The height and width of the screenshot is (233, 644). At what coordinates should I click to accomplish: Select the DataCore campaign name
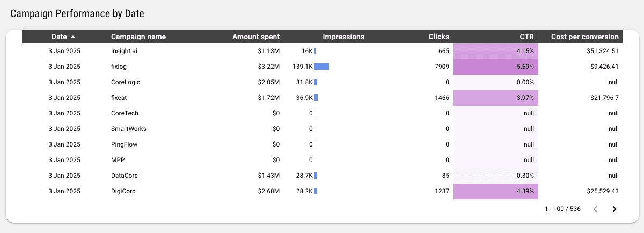pos(125,176)
